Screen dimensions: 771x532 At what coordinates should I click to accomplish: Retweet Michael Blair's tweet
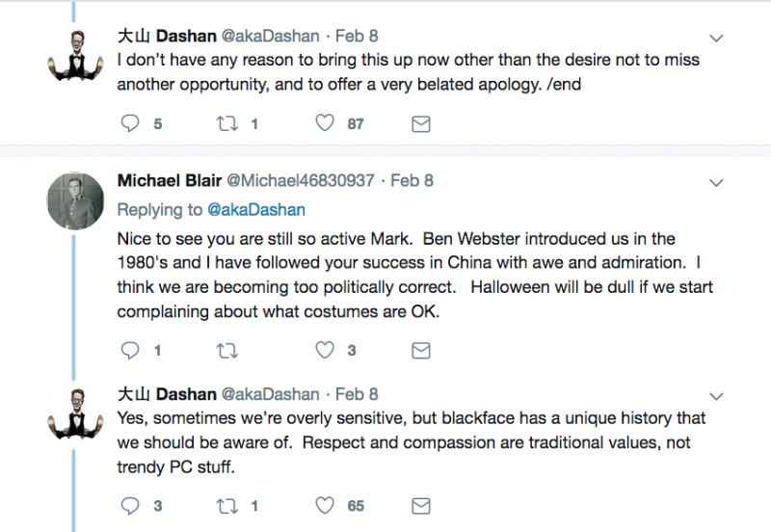(227, 351)
